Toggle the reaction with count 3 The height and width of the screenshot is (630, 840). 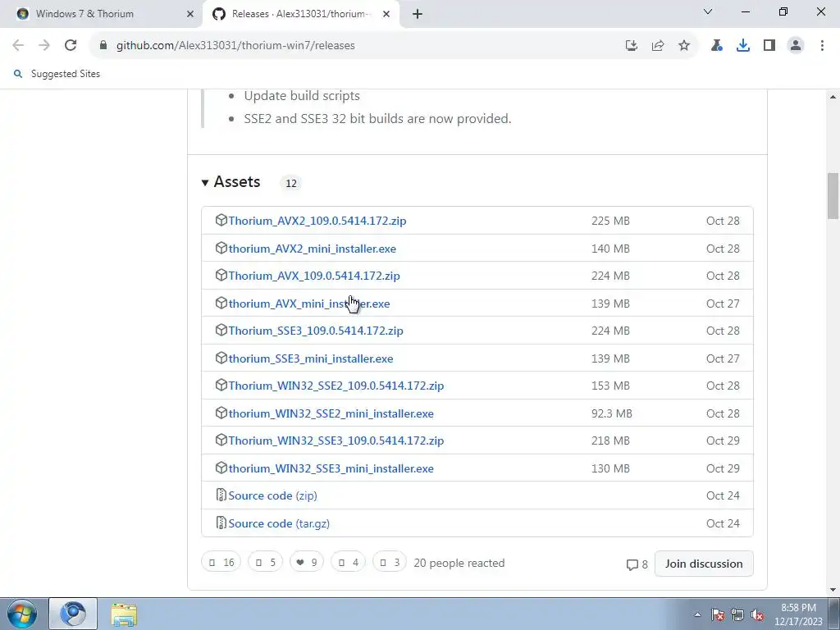tap(389, 562)
